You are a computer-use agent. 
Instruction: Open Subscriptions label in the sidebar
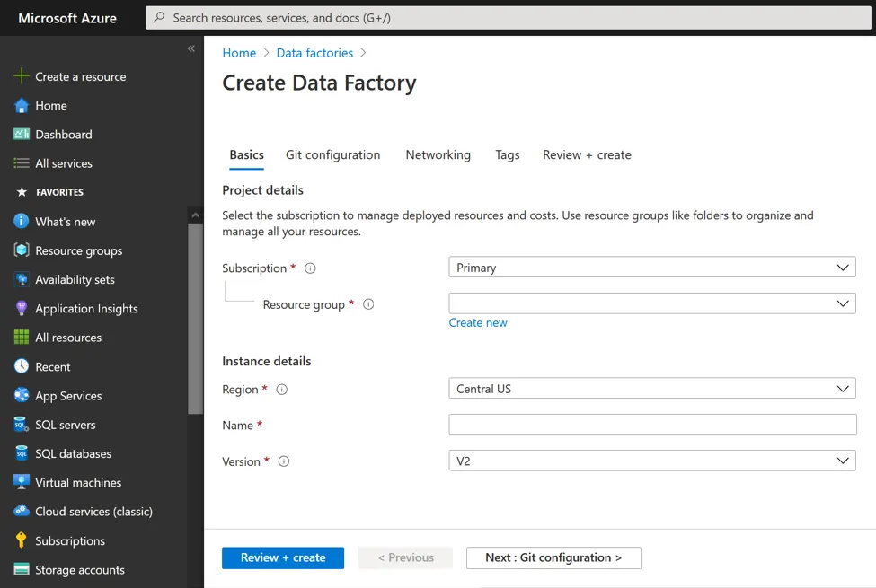pos(70,540)
